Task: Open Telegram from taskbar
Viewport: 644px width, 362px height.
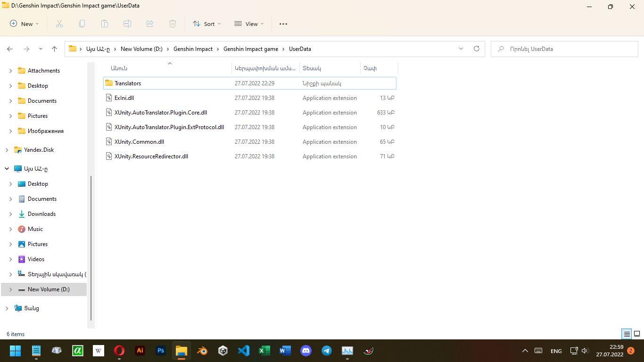Action: (327, 351)
